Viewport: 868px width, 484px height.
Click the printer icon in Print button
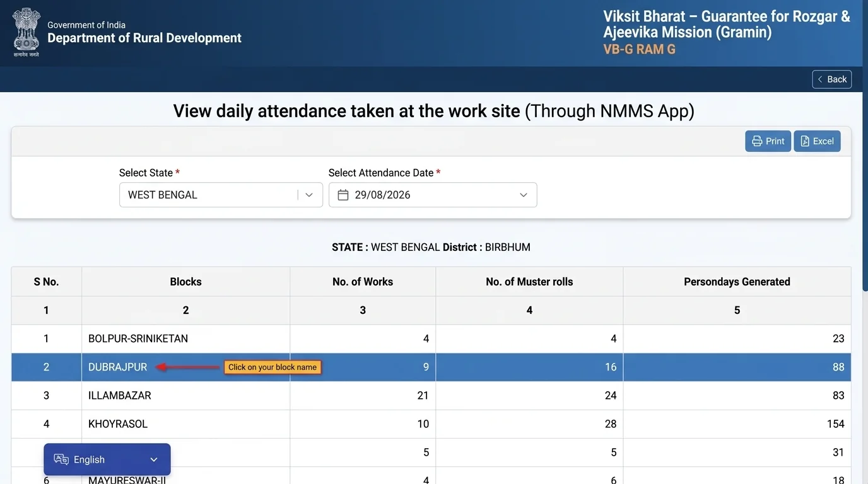pyautogui.click(x=757, y=141)
